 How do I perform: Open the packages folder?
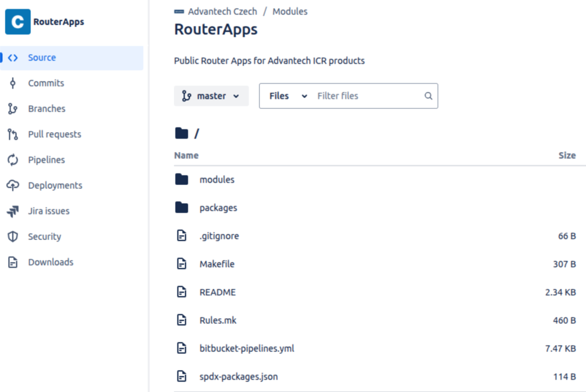tap(218, 208)
